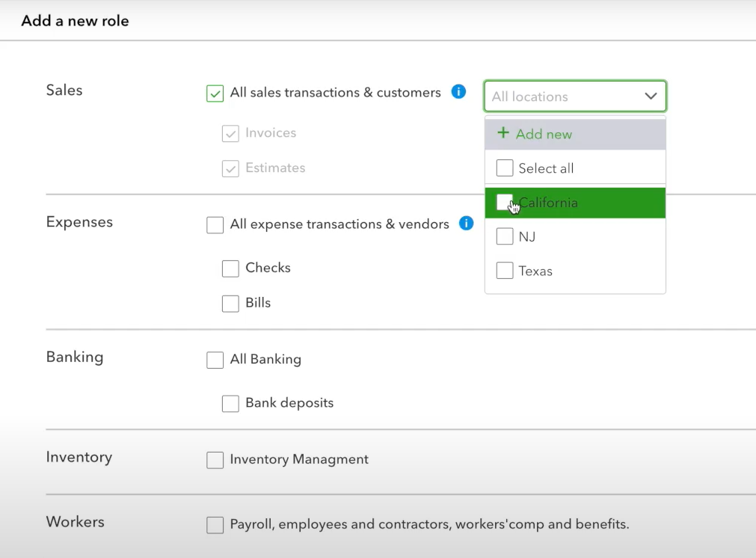
Task: Choose Add new in the locations list
Action: pyautogui.click(x=575, y=134)
